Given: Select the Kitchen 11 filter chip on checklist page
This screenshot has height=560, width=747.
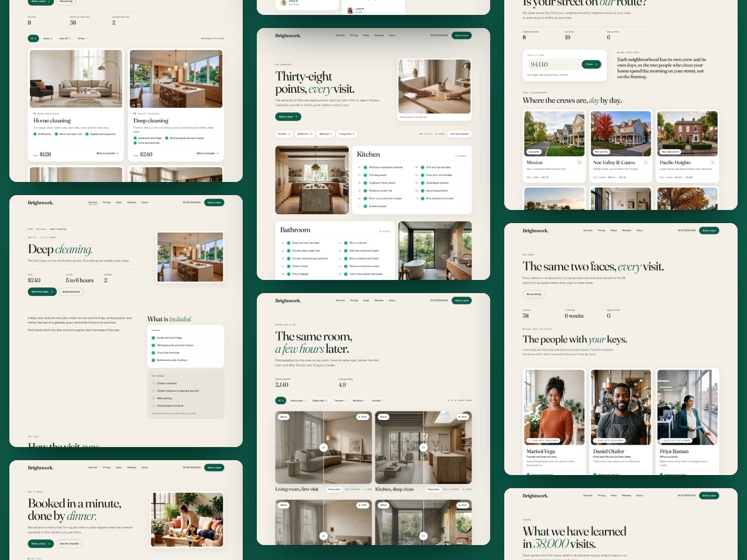Looking at the screenshot, I should [x=284, y=134].
